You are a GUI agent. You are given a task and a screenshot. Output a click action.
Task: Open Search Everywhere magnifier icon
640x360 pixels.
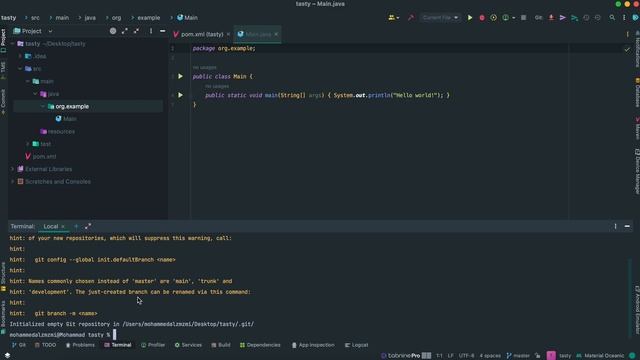[x=612, y=18]
